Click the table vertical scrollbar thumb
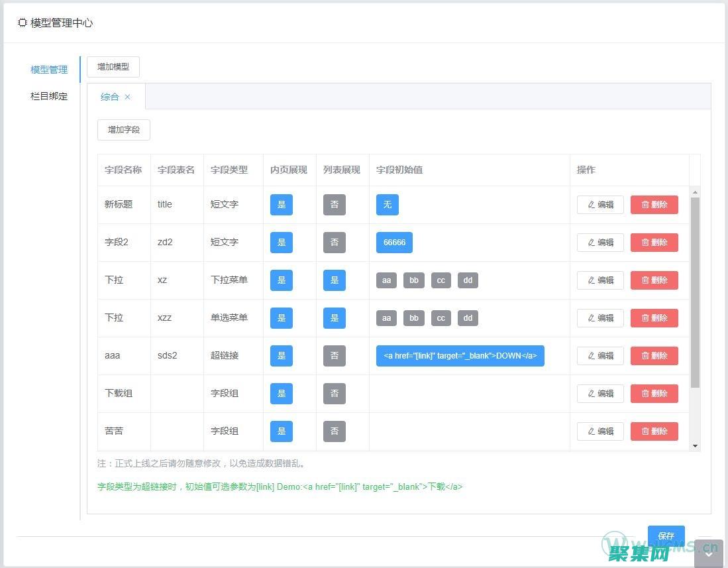Screen dimensions: 728x568 point(695,292)
